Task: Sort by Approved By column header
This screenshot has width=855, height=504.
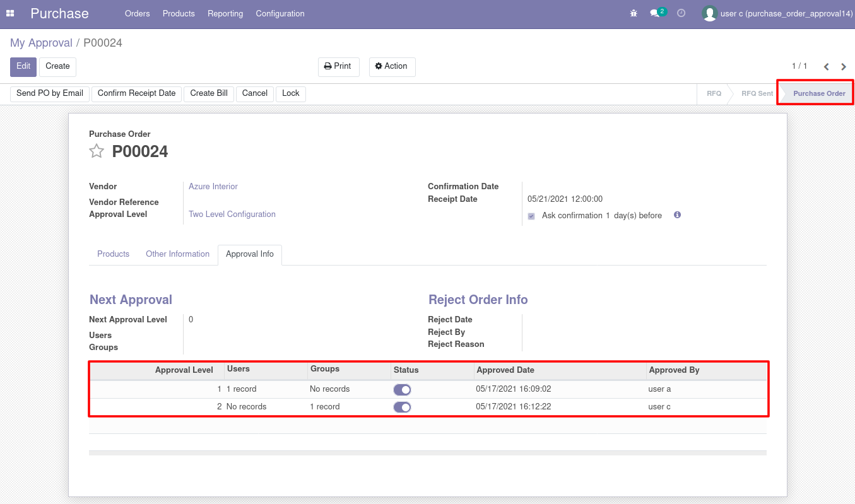Action: [x=707, y=370]
